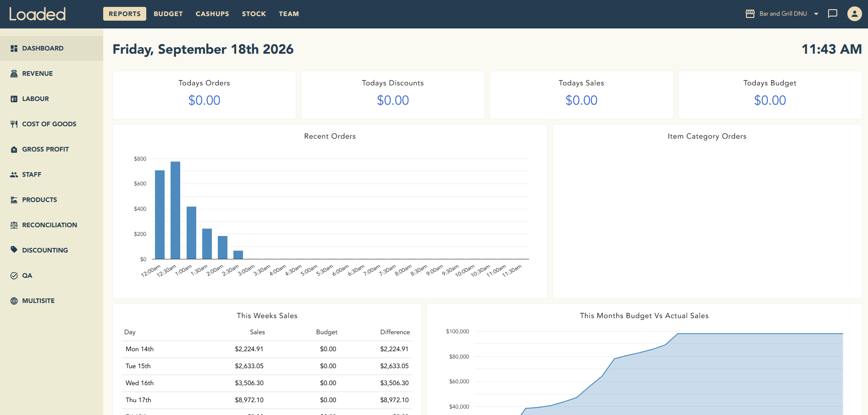Go to the Stock tab
The image size is (868, 415).
pyautogui.click(x=254, y=14)
